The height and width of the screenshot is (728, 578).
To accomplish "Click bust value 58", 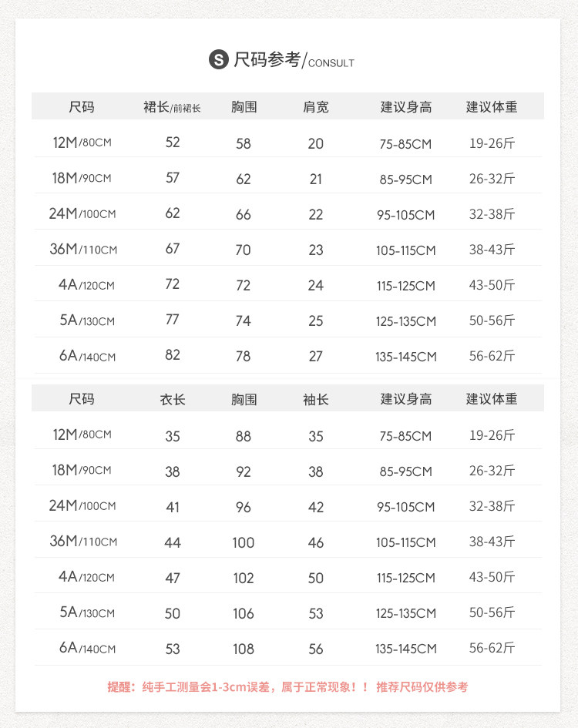I will pos(244,143).
